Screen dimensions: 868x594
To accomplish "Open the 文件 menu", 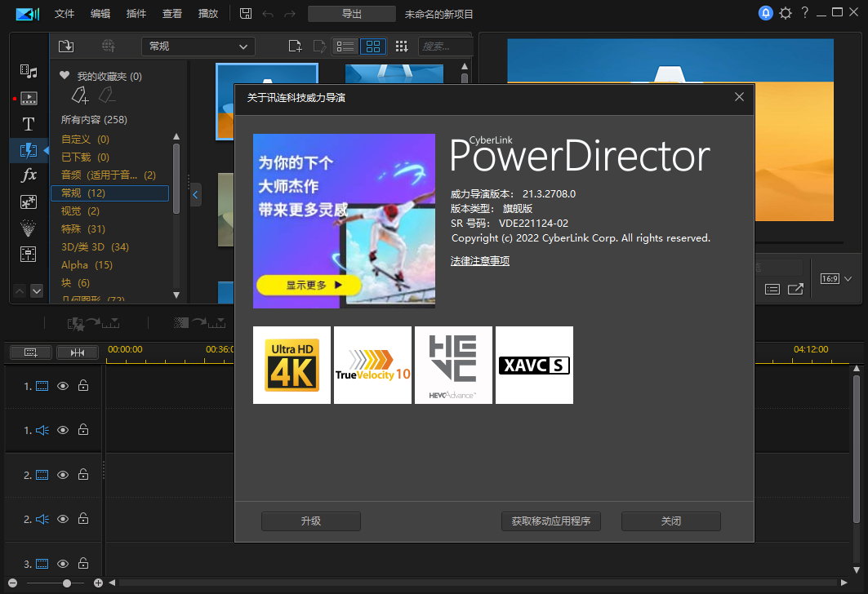I will (x=65, y=14).
